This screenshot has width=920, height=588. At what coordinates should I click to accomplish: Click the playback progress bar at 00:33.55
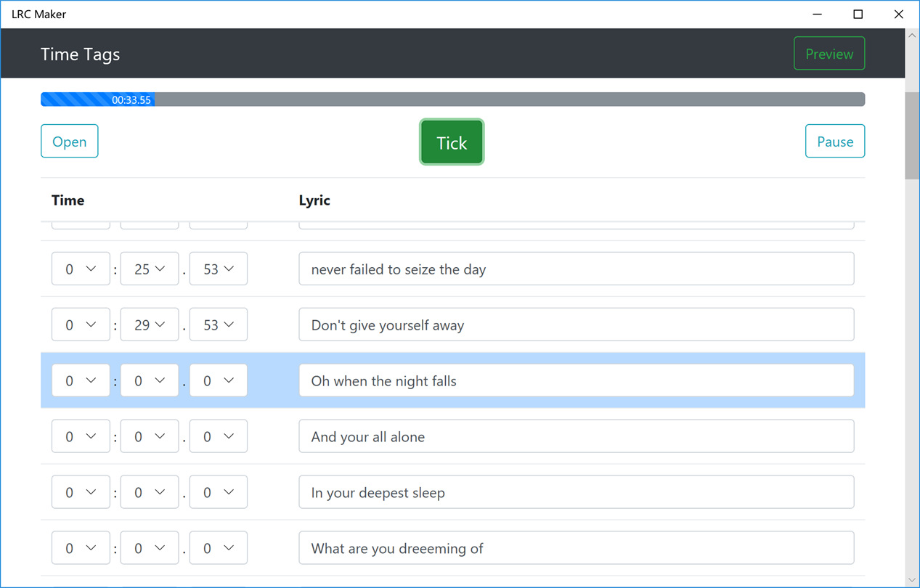click(x=452, y=99)
